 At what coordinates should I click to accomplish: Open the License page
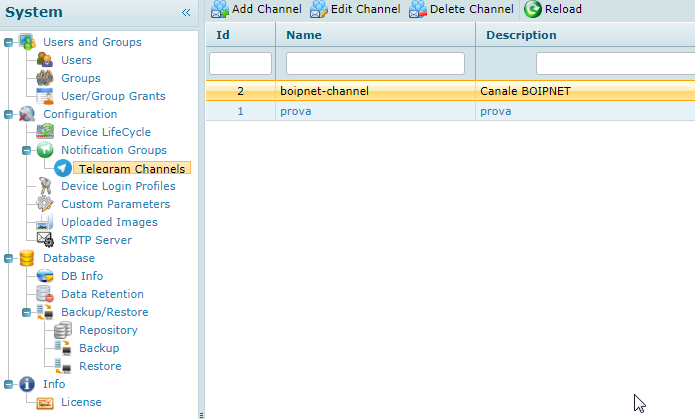pos(81,402)
